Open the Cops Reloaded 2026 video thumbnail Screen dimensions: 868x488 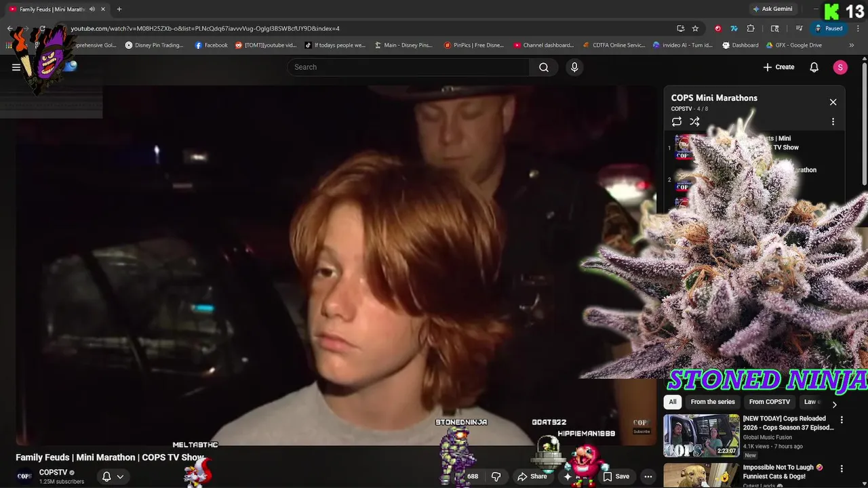(x=701, y=436)
